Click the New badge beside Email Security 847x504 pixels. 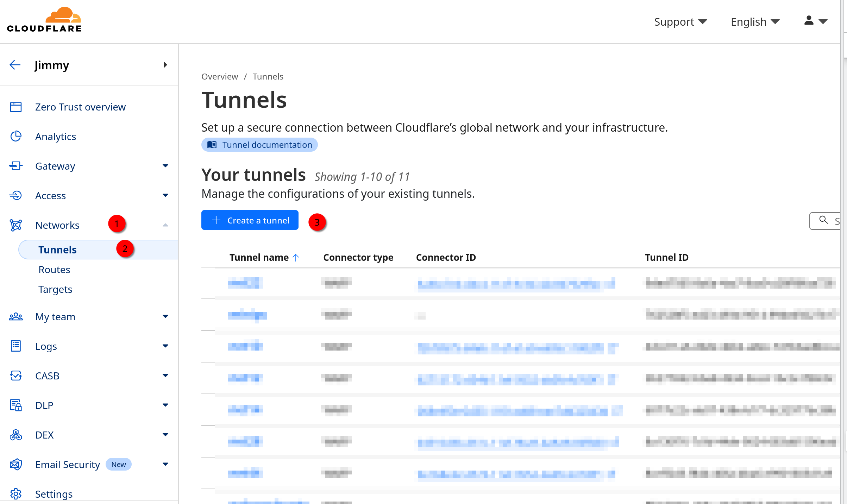119,464
